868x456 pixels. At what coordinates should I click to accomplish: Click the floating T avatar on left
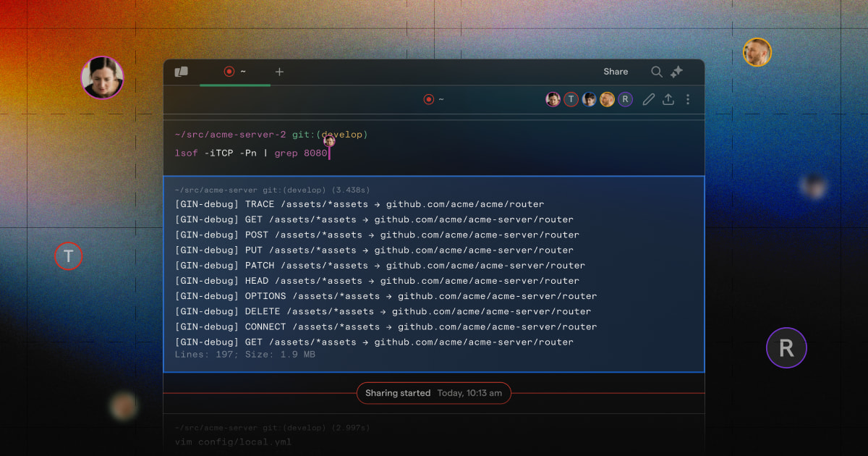tap(69, 256)
